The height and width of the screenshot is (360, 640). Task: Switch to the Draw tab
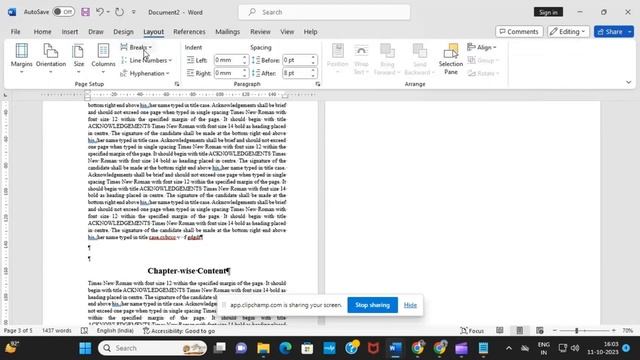click(x=96, y=31)
